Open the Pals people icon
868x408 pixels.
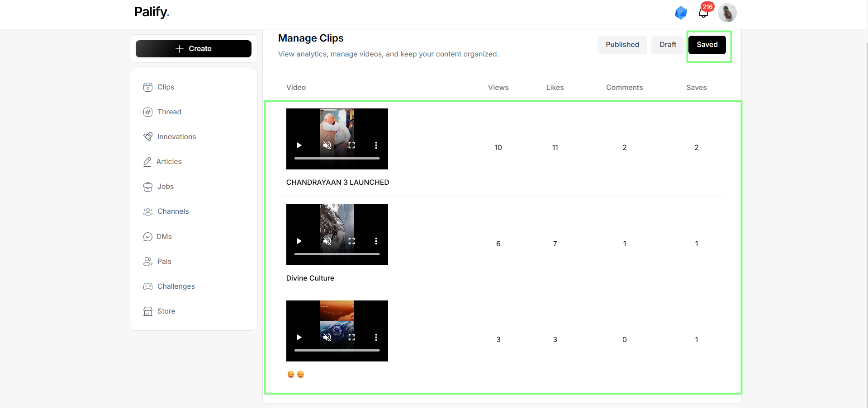[148, 262]
